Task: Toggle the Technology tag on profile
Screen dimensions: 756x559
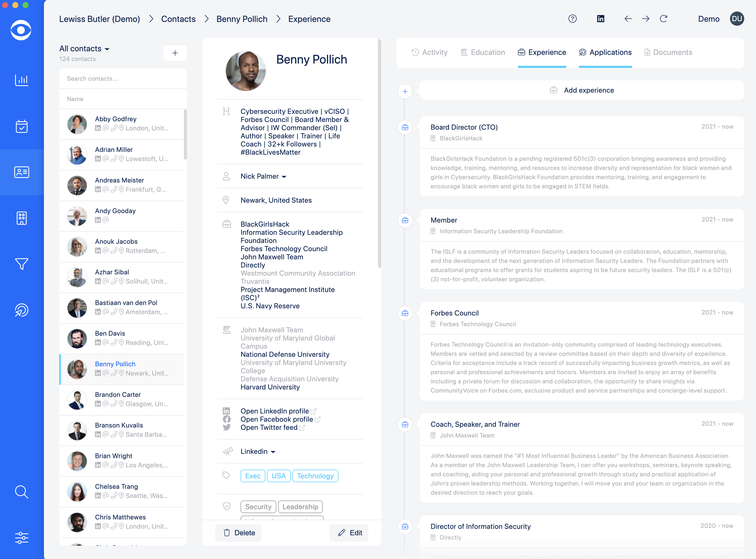Action: 315,476
